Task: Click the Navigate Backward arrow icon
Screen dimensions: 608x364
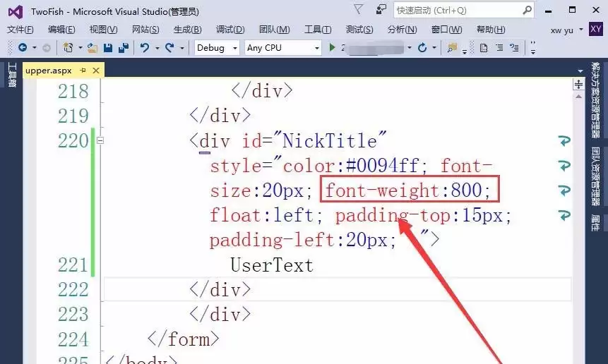Action: pyautogui.click(x=23, y=48)
